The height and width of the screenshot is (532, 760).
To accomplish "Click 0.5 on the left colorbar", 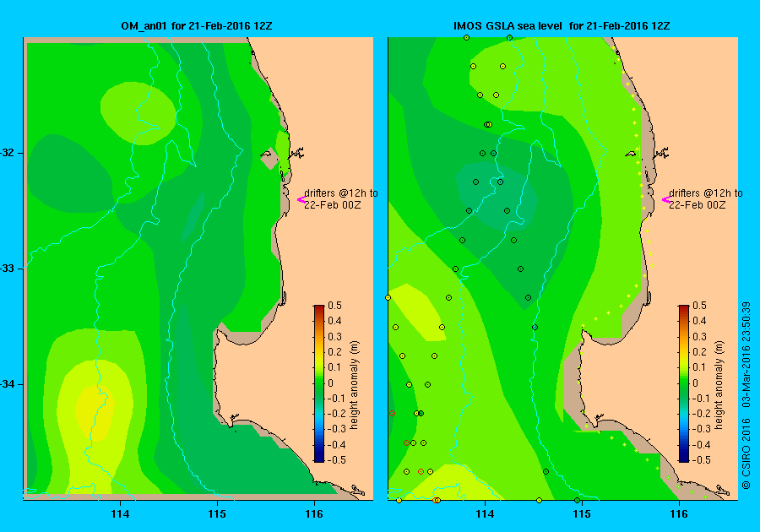I will pyautogui.click(x=335, y=306).
